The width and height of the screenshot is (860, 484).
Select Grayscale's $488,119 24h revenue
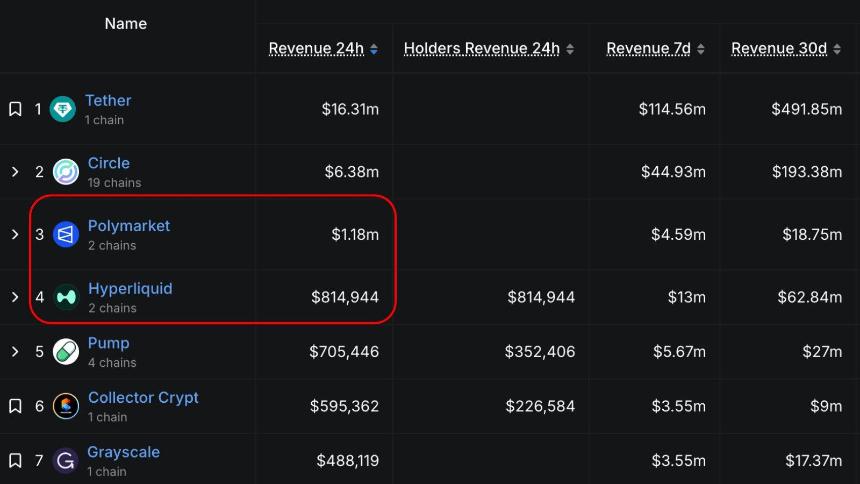click(348, 460)
